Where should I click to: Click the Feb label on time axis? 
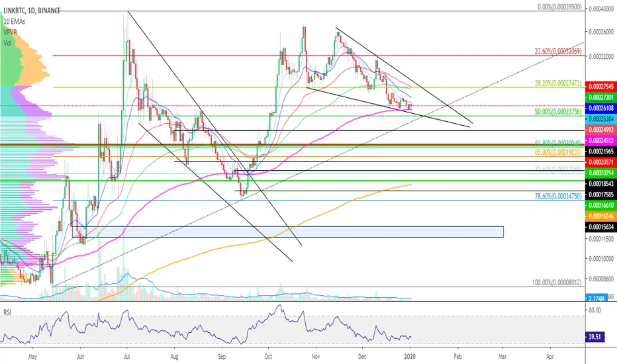pos(457,357)
